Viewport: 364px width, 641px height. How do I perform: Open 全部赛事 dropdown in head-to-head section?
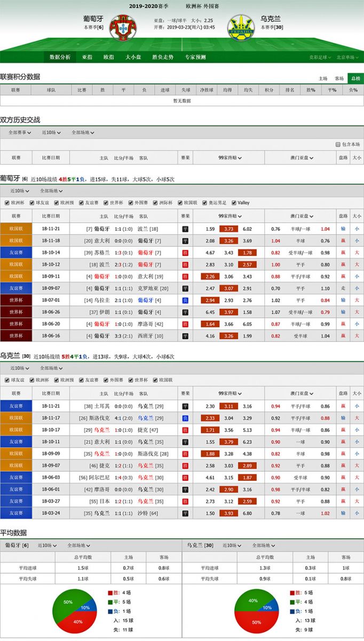point(20,132)
